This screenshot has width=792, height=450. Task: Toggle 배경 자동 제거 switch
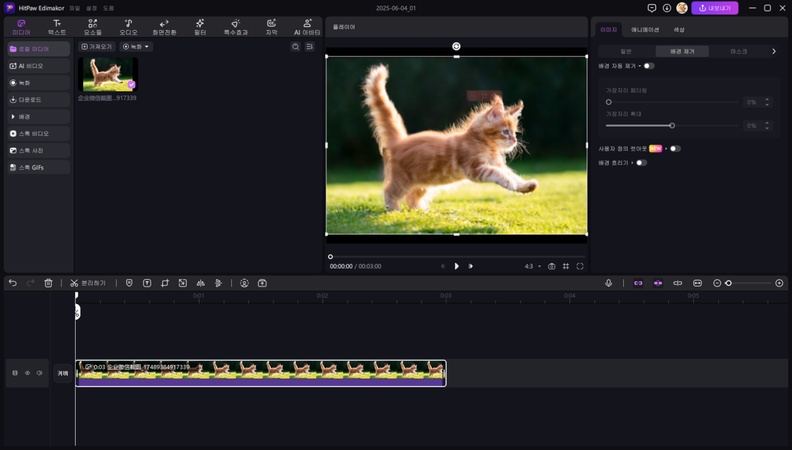648,66
